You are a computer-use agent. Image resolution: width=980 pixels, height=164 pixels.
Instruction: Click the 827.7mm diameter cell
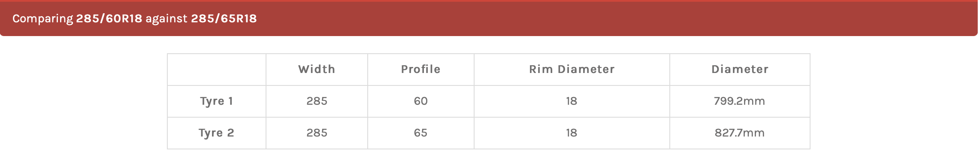740,133
